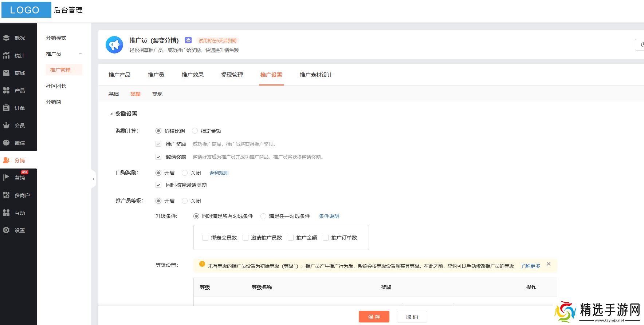Switch to the 基础 sub-tab

pyautogui.click(x=114, y=94)
